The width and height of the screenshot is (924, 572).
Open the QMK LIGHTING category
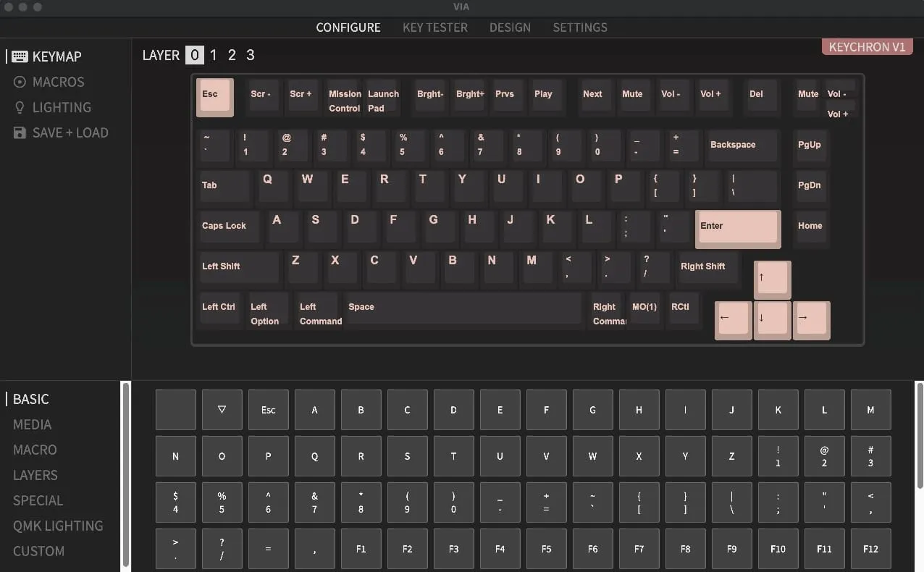point(58,526)
